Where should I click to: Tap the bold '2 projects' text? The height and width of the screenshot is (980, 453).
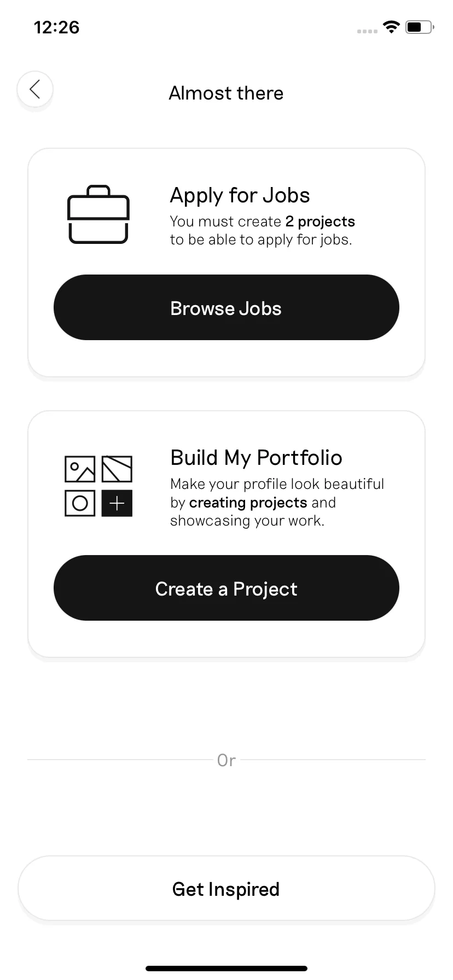click(320, 221)
